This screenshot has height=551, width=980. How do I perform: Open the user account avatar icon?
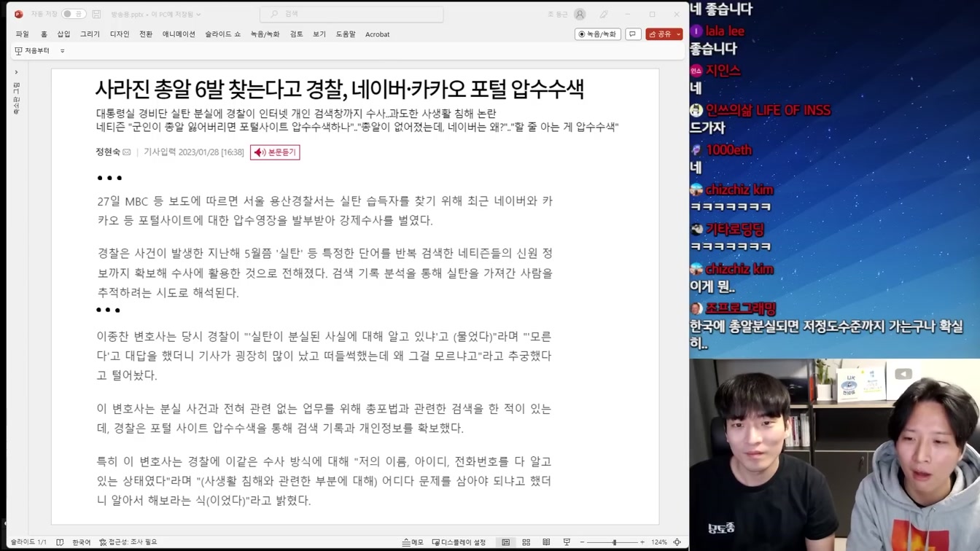pyautogui.click(x=580, y=14)
